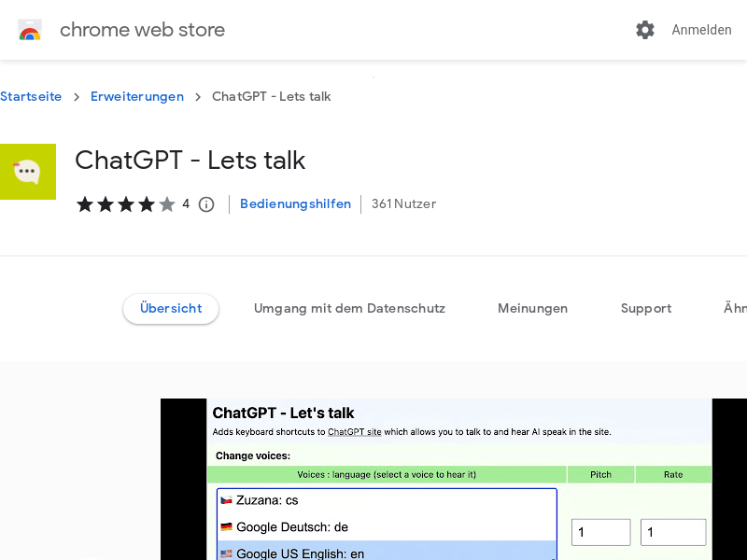Click the chrome web store title text
Viewport: 747px width, 560px height.
[142, 30]
